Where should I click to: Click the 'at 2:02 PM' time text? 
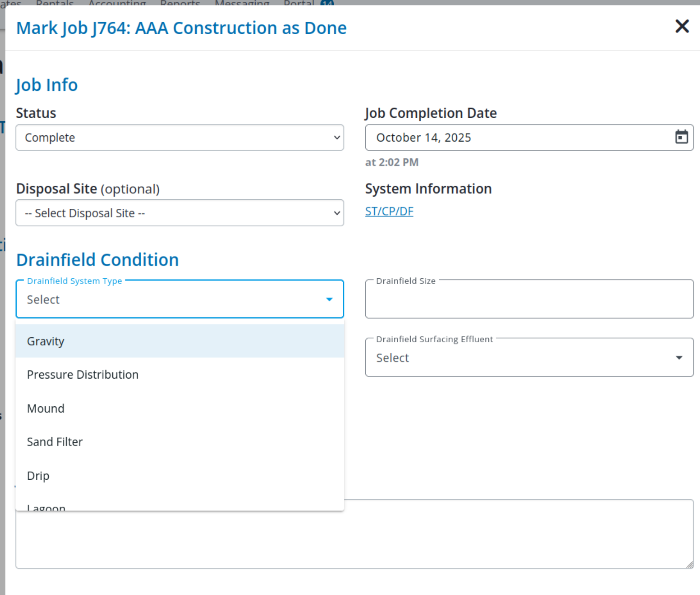(392, 162)
